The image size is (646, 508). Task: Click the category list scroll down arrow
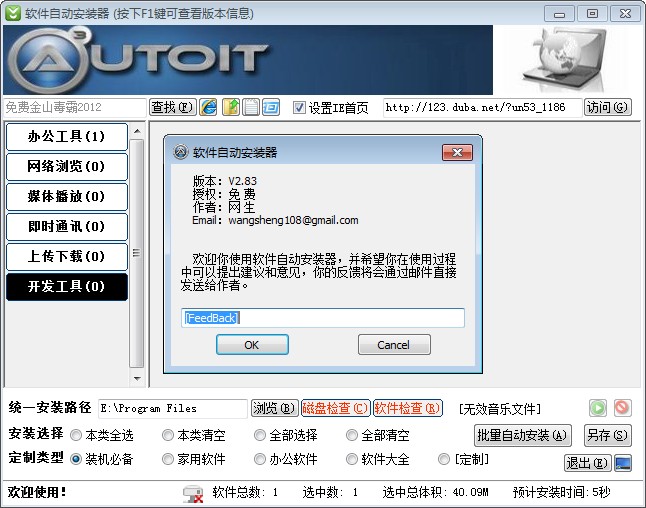click(137, 378)
